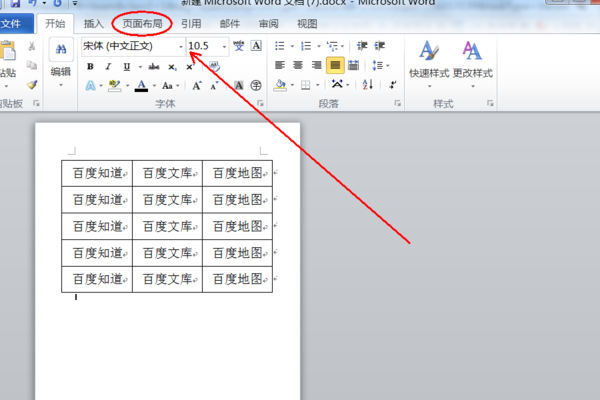Toggle subscript formatting

coord(172,67)
